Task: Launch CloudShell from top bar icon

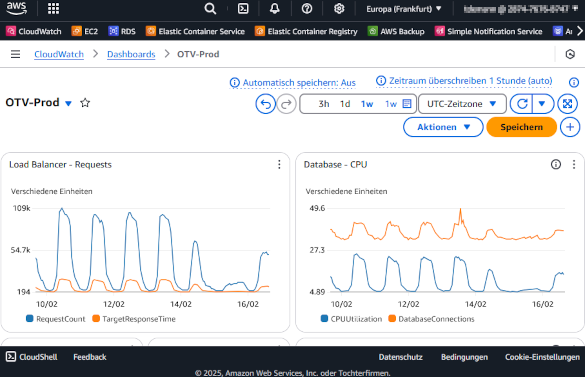Action: coord(243,9)
